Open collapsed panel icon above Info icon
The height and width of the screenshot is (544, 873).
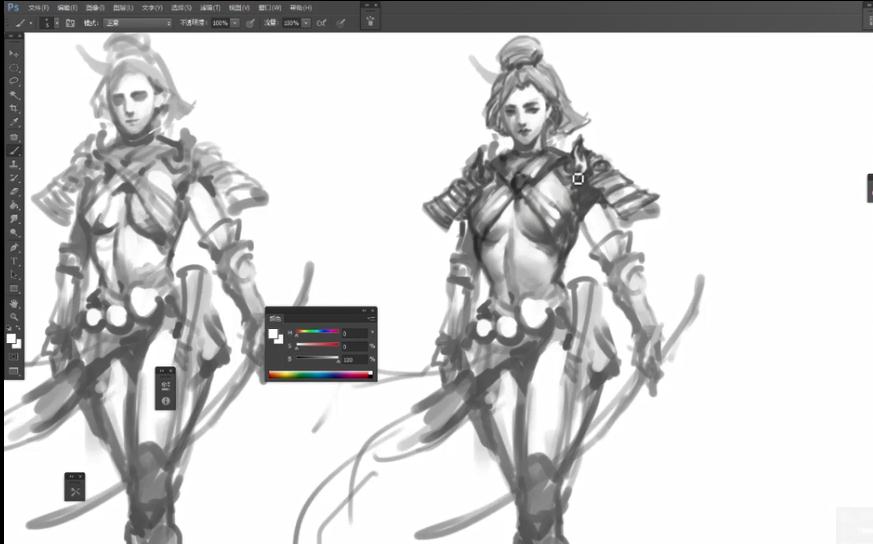coord(165,385)
